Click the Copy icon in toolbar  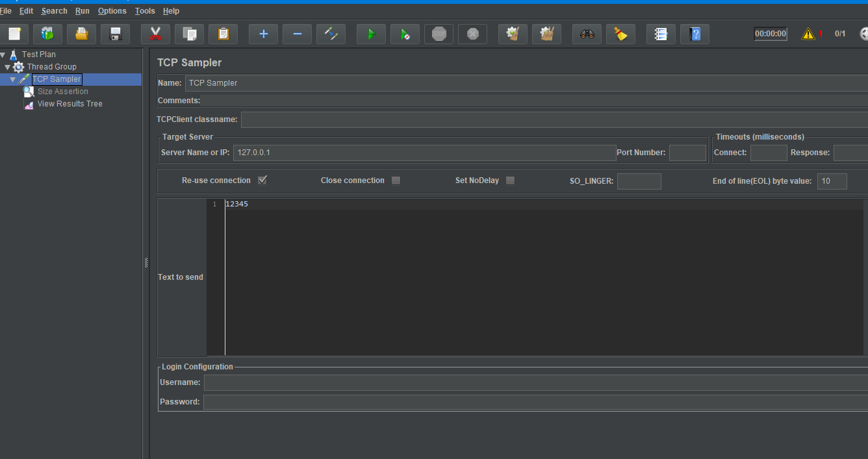click(189, 34)
